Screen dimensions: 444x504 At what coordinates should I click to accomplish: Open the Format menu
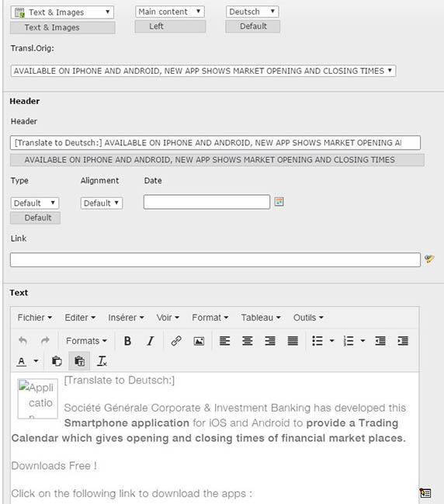210,318
